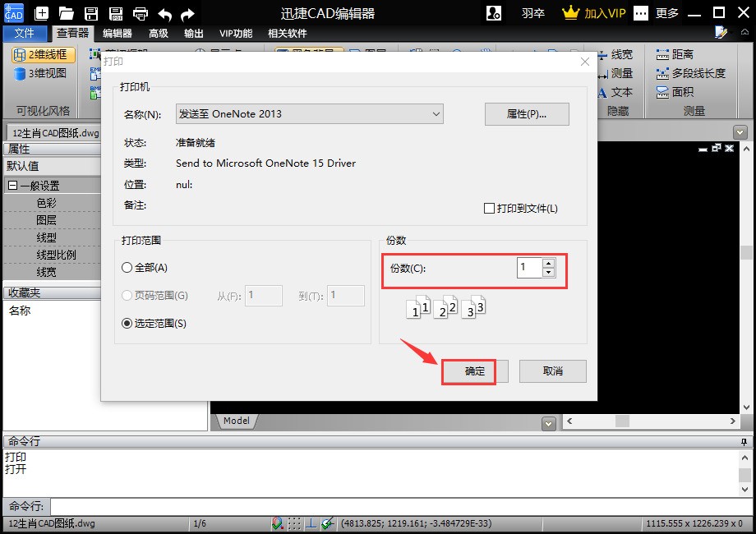Click the user account login icon
The width and height of the screenshot is (756, 534).
(x=494, y=13)
